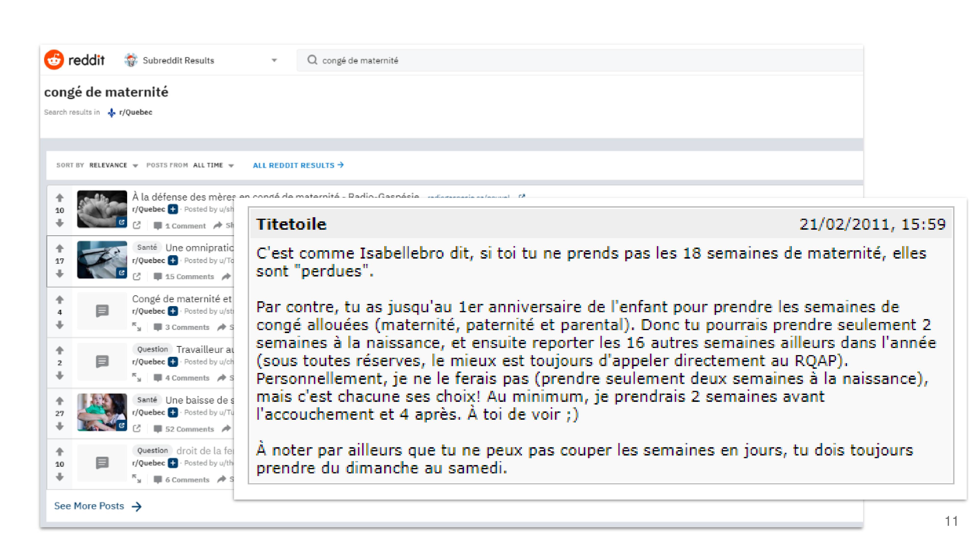Click the search field with congé de maternité
The width and height of the screenshot is (980, 551).
[x=579, y=60]
